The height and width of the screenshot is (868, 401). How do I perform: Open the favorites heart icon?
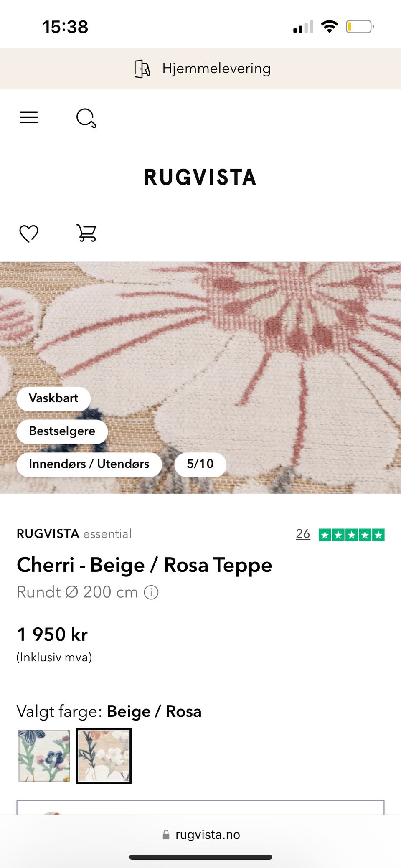click(29, 233)
